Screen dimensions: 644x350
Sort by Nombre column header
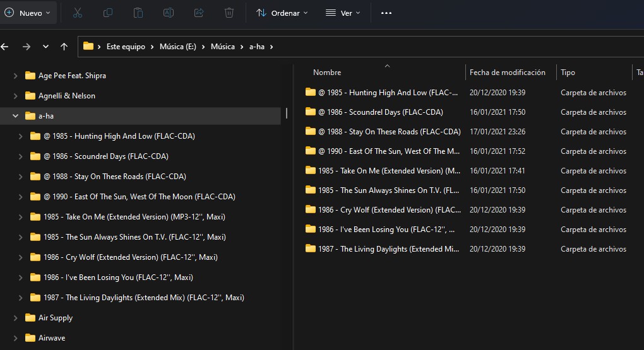327,73
